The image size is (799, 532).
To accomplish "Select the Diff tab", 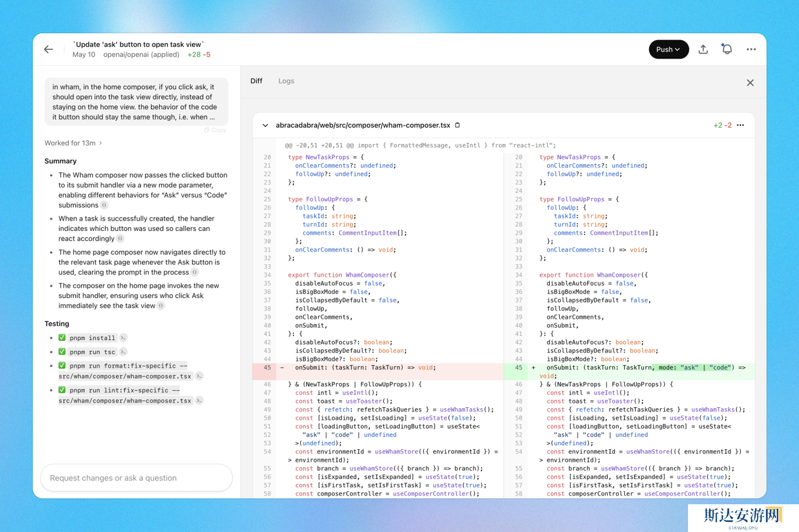I will point(256,81).
